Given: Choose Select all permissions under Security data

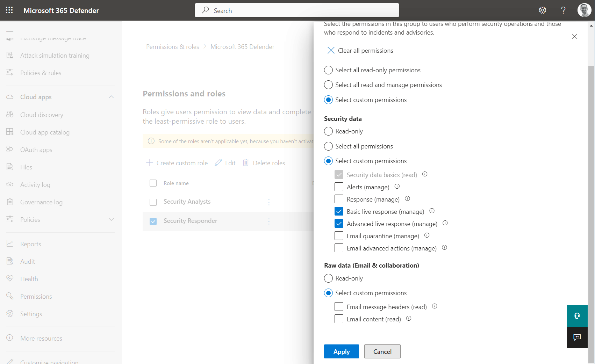Looking at the screenshot, I should [x=328, y=146].
